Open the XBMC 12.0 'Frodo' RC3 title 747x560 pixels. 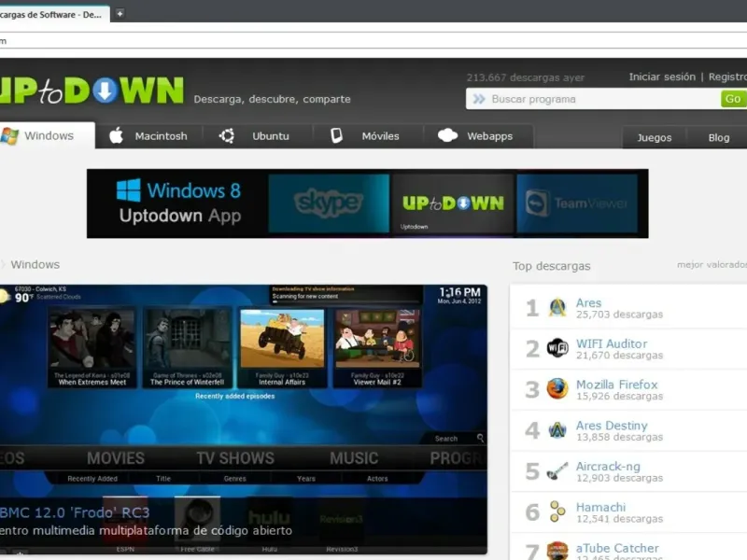tap(75, 512)
